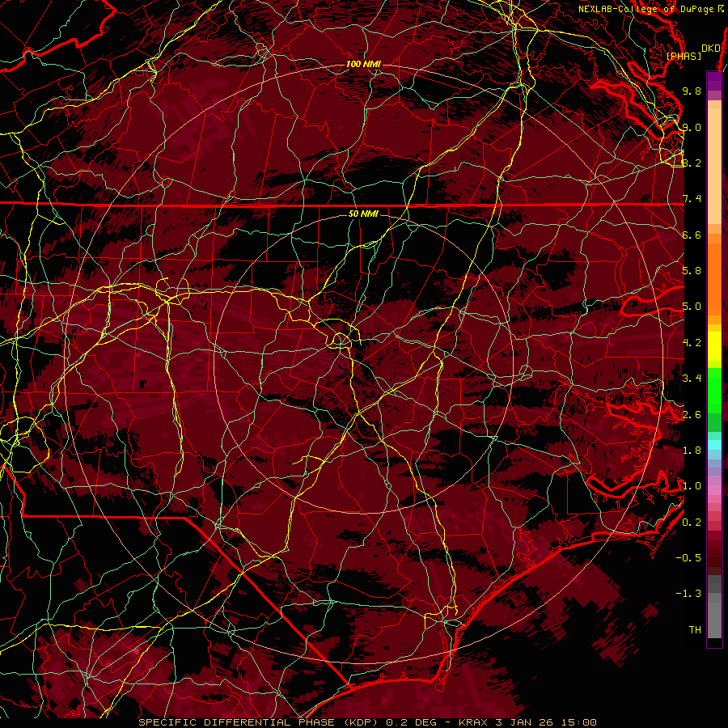Click the 9.8 value on the color scale
This screenshot has width=728, height=728.
(692, 91)
